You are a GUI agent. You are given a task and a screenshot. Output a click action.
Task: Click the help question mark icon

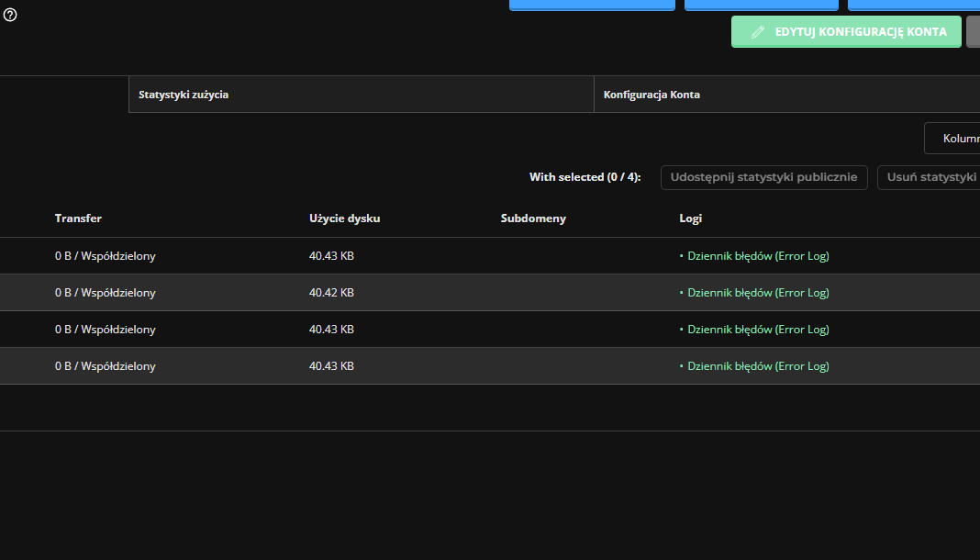[x=10, y=15]
